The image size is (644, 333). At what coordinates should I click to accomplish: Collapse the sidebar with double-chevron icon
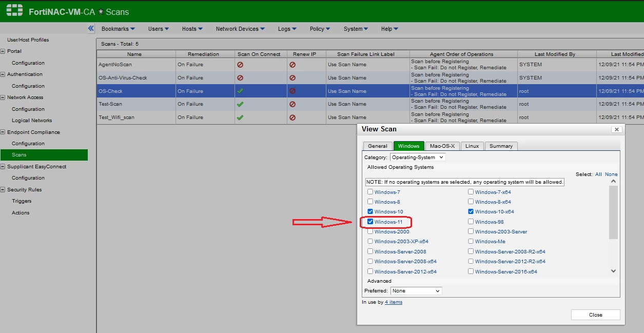coord(91,29)
